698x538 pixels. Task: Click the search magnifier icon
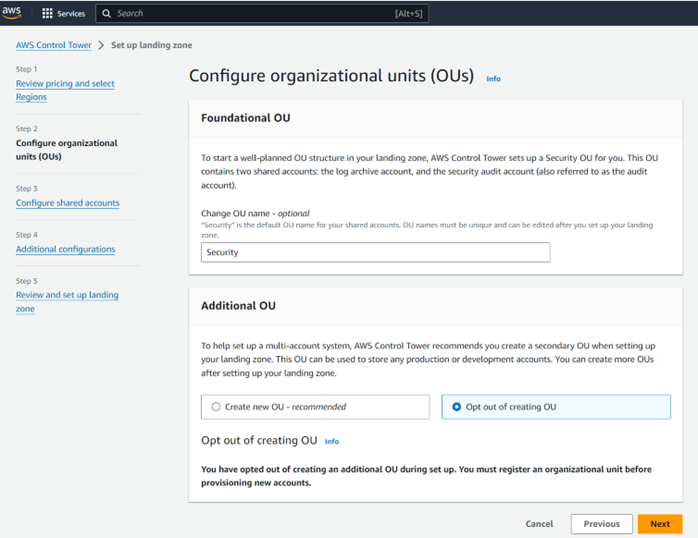(106, 13)
